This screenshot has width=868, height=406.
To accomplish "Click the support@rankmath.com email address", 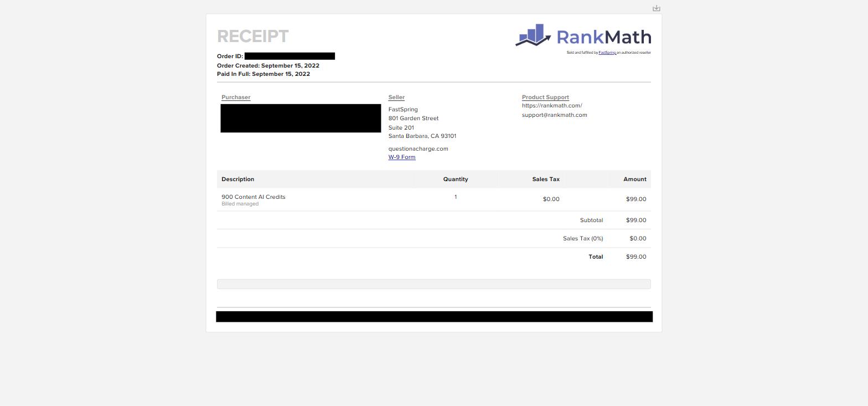I will tap(554, 115).
